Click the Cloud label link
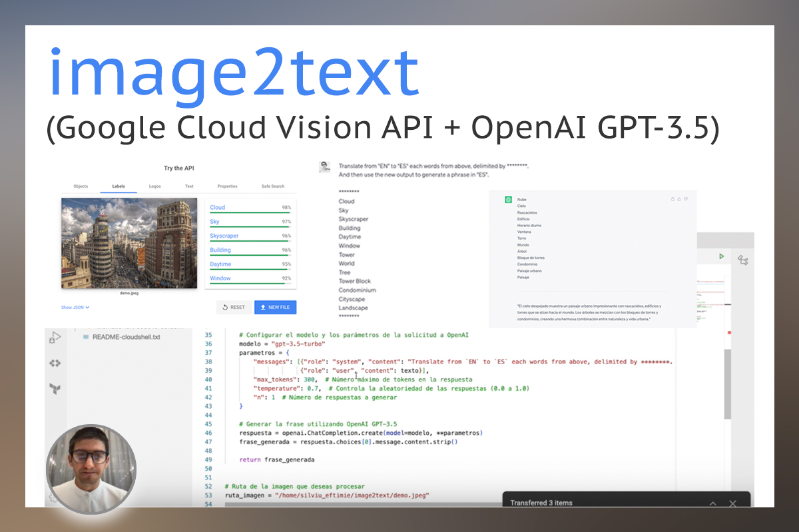799x532 pixels. [x=218, y=208]
